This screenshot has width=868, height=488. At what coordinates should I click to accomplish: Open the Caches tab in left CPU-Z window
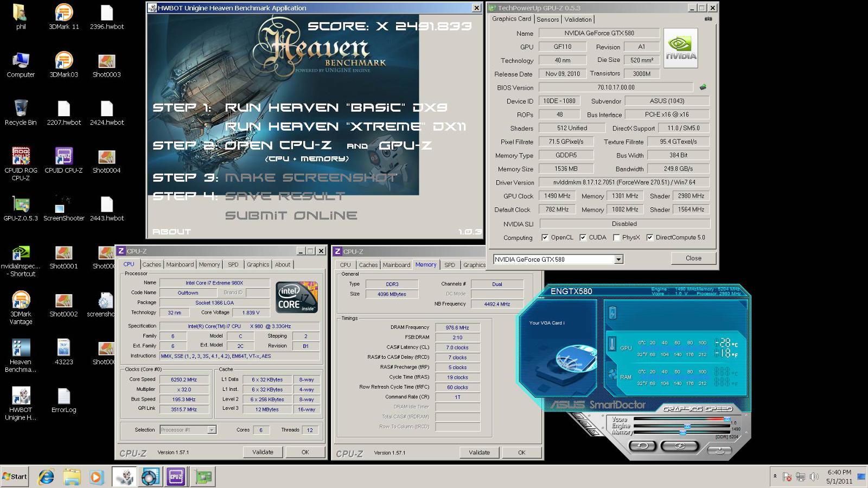(152, 264)
